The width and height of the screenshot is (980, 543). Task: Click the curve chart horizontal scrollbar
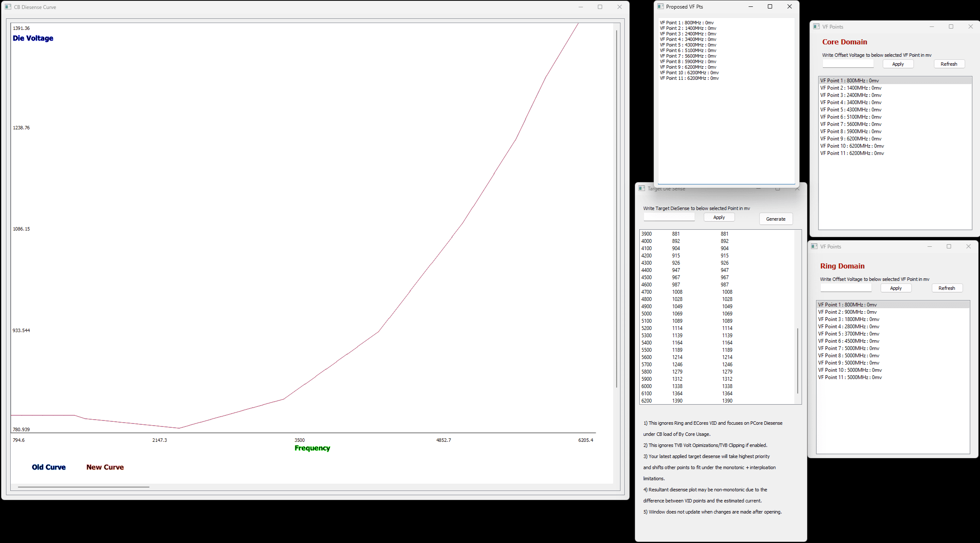tap(84, 487)
